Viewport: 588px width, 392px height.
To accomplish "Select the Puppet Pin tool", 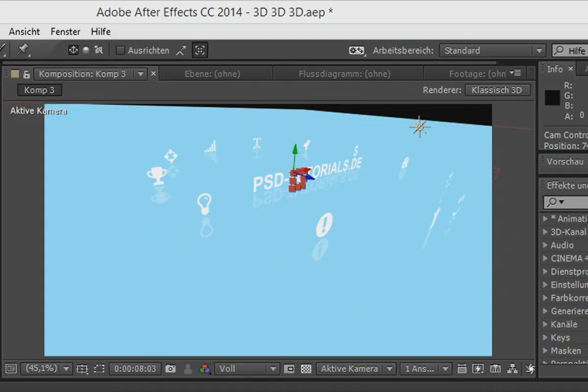I will pyautogui.click(x=23, y=49).
